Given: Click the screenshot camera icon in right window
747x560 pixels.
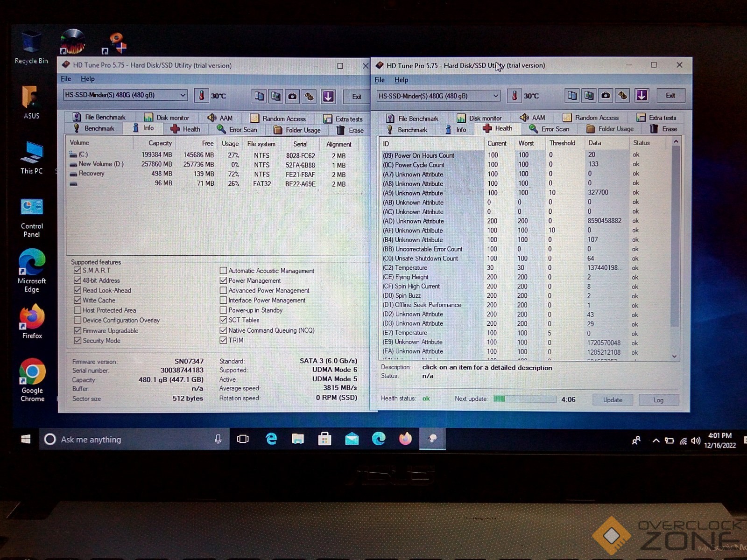Looking at the screenshot, I should pos(606,95).
